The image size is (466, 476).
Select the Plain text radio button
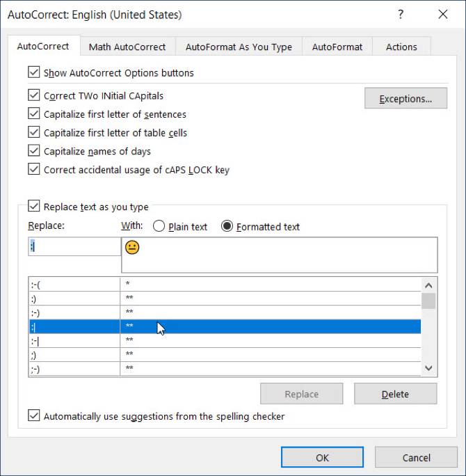[x=159, y=226]
